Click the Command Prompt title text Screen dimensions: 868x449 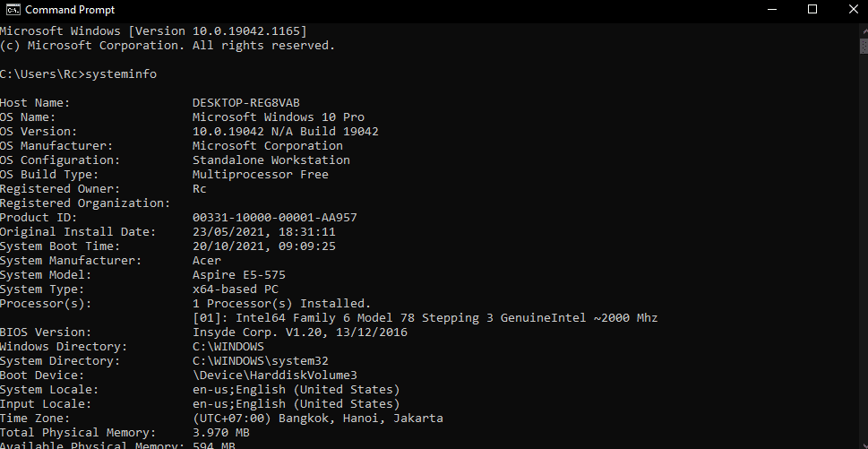pyautogui.click(x=70, y=10)
